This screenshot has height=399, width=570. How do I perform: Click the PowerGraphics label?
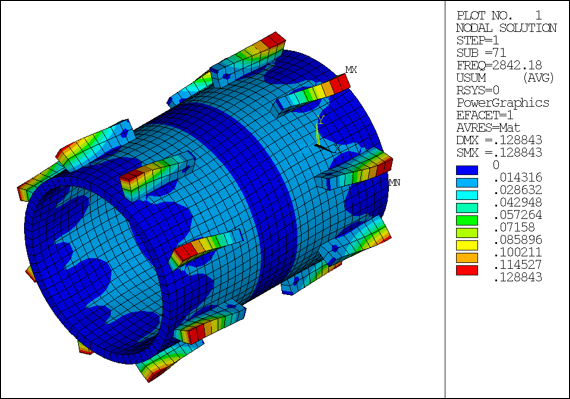coord(503,103)
